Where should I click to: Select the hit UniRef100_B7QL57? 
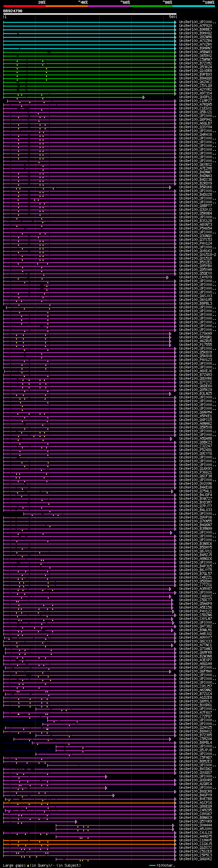tap(196, 574)
